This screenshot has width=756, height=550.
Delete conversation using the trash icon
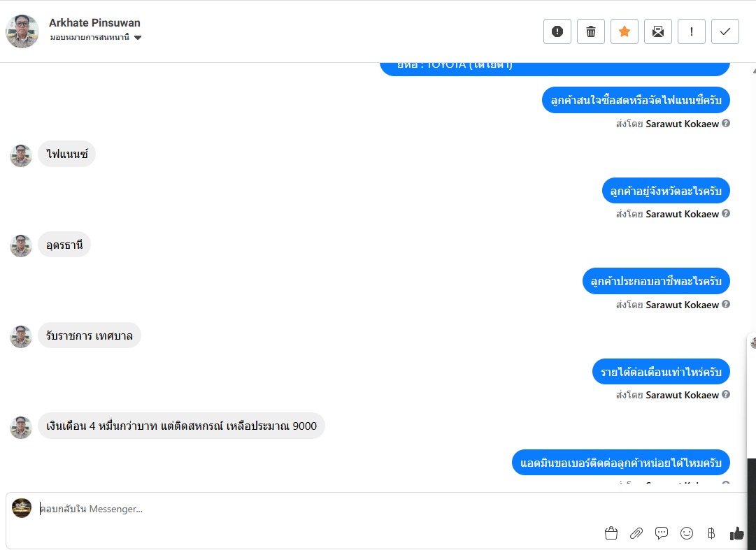(x=591, y=31)
